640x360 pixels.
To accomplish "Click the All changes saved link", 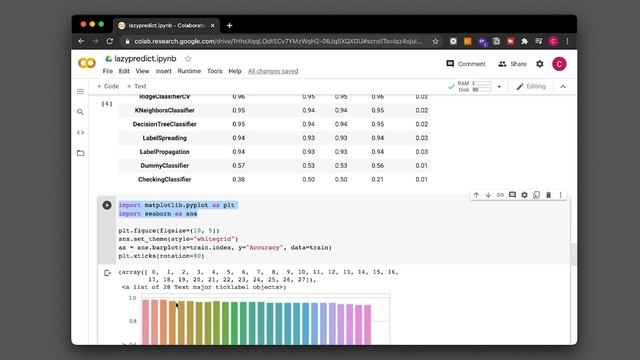I will 273,71.
